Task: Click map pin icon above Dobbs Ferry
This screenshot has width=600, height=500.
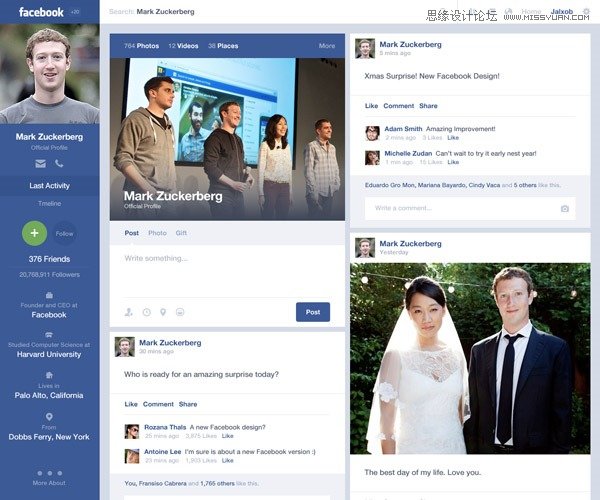Action: pyautogui.click(x=49, y=416)
